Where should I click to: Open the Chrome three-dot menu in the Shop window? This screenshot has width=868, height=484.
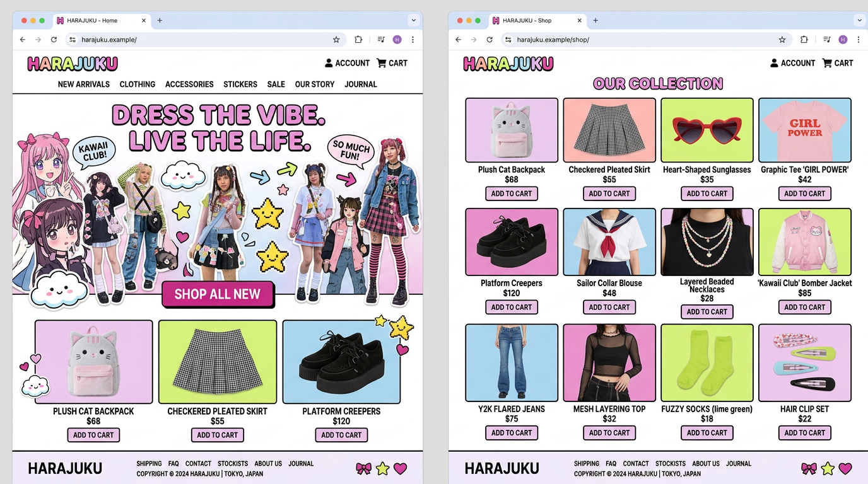click(x=858, y=40)
